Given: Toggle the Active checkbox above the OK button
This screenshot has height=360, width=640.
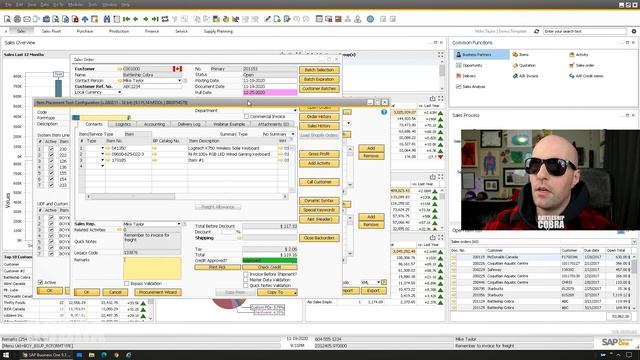Looking at the screenshot, I should (40, 282).
